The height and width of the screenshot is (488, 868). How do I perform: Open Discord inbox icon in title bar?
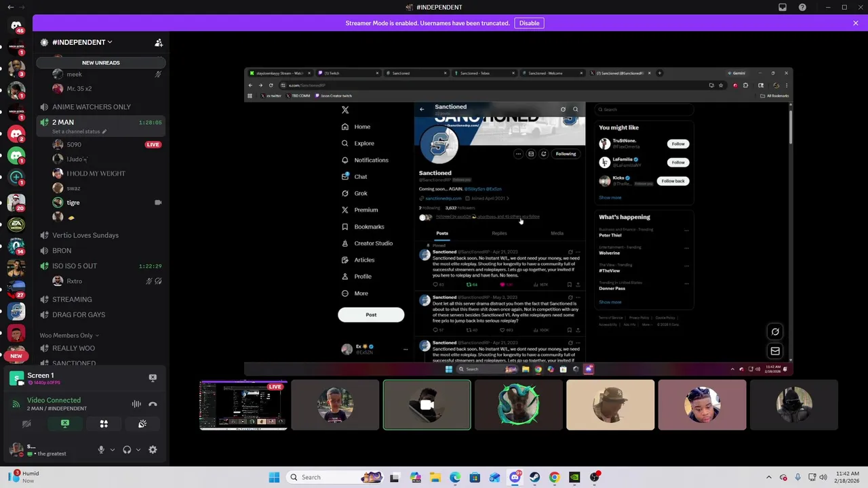[783, 7]
